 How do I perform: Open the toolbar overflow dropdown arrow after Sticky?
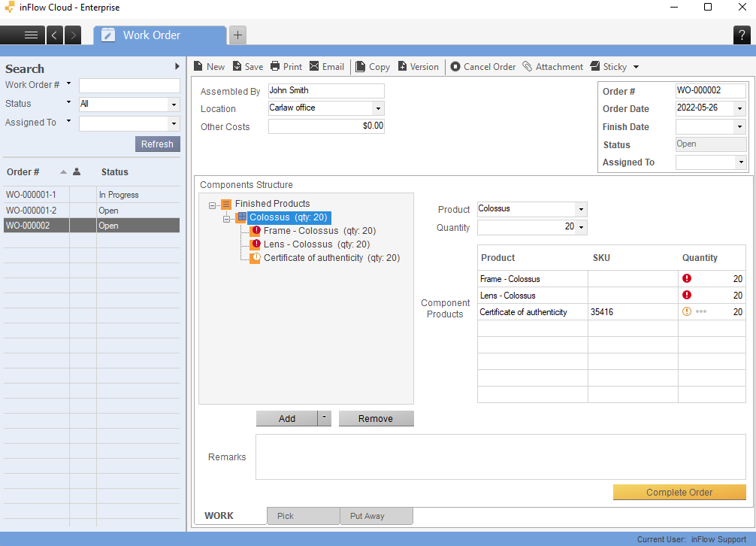(636, 67)
